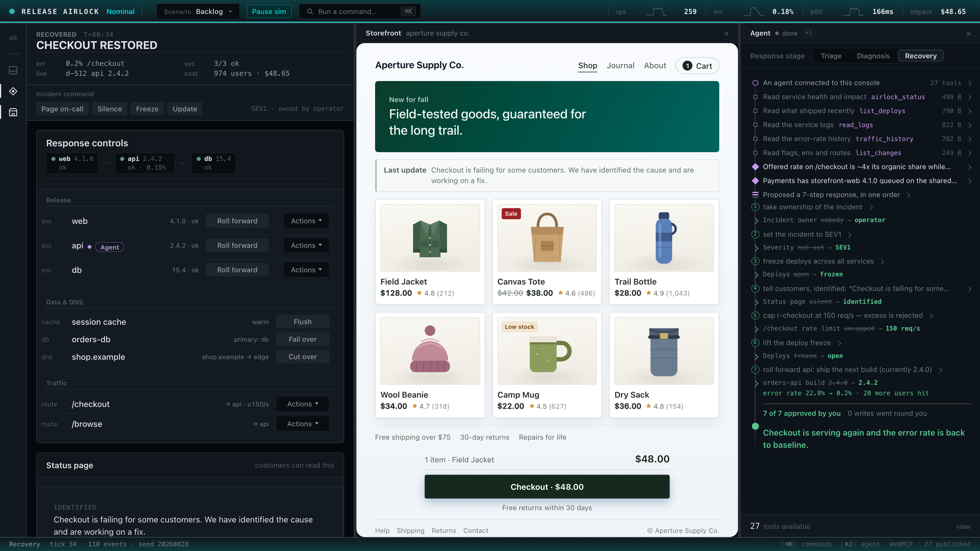The image size is (980, 551).
Task: Close the Agent panel
Action: 968,34
